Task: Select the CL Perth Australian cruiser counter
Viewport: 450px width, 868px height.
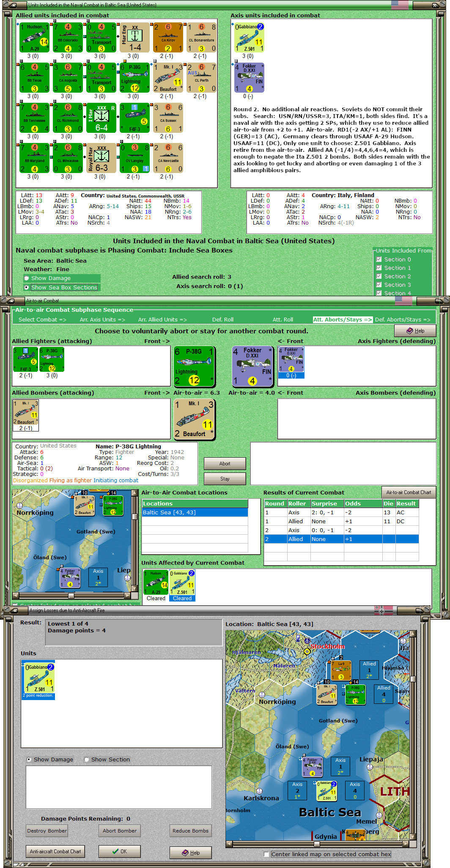Action: click(x=201, y=78)
